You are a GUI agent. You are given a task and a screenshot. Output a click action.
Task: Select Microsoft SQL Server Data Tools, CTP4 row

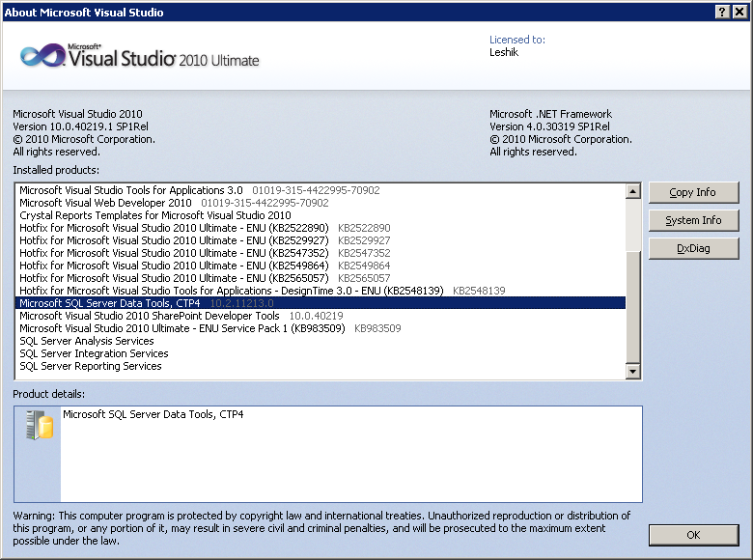[x=321, y=303]
